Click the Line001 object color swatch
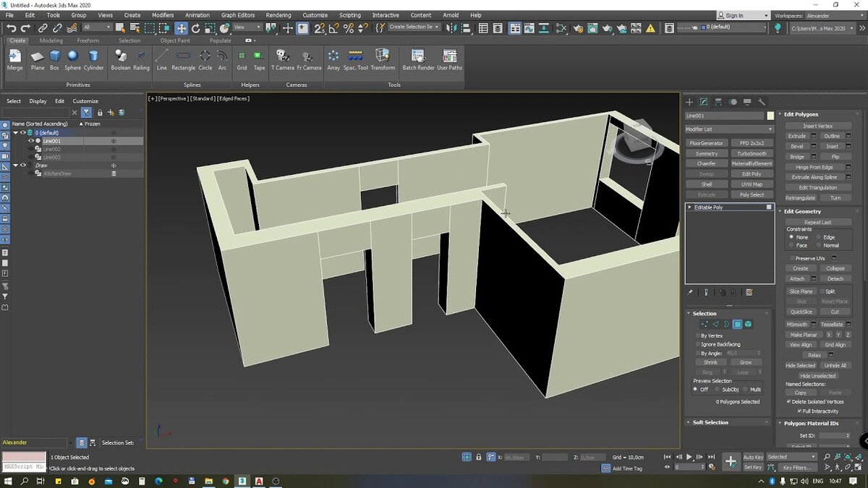This screenshot has width=868, height=488. (x=770, y=116)
